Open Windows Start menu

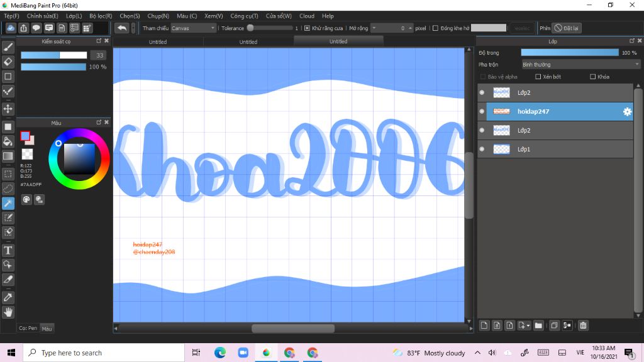click(11, 353)
